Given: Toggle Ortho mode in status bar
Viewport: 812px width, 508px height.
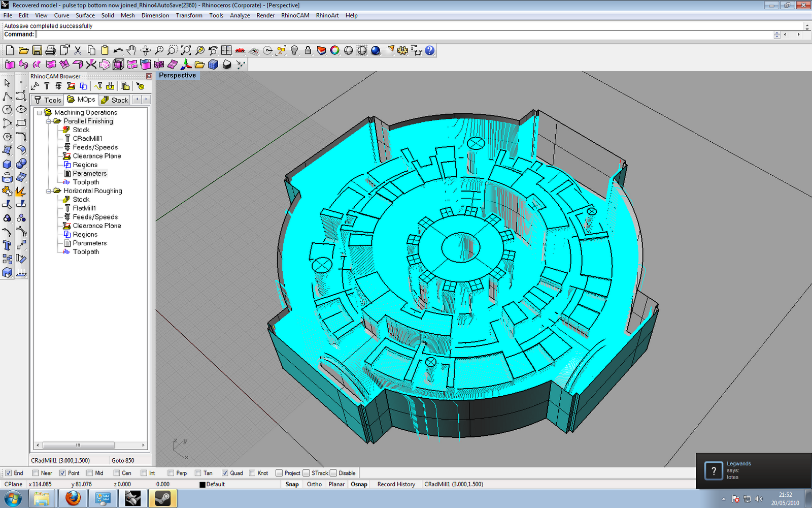Looking at the screenshot, I should (x=314, y=484).
